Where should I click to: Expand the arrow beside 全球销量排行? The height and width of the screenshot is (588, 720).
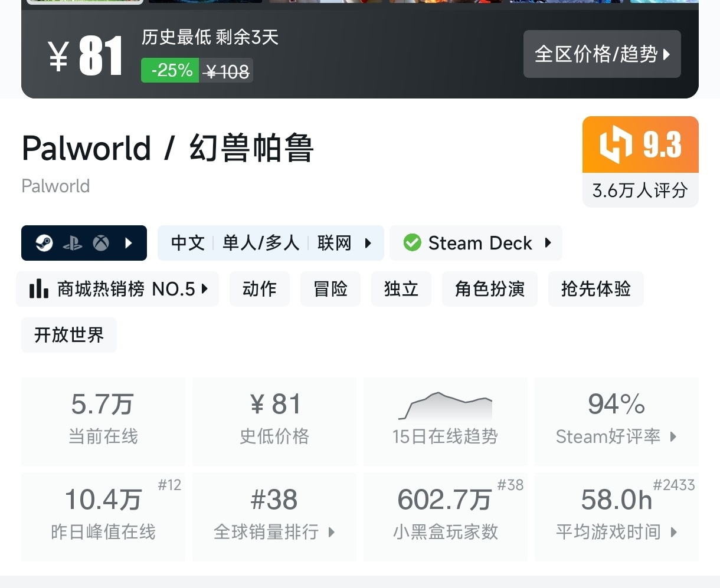click(331, 533)
